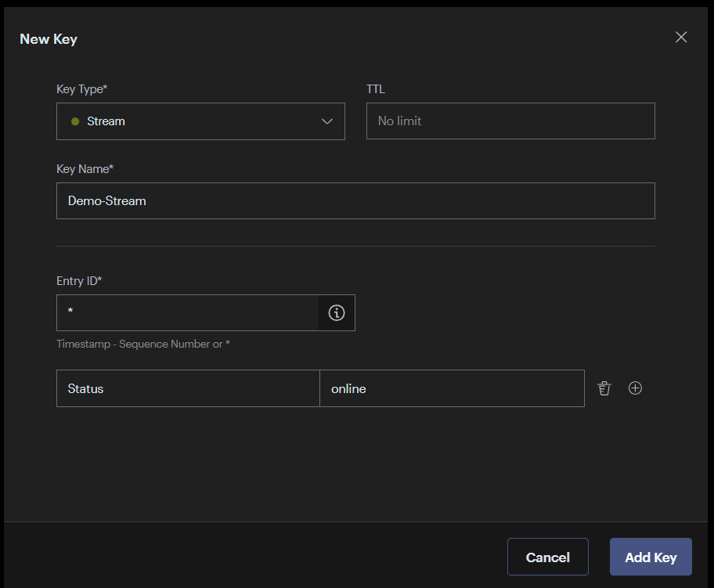Image resolution: width=714 pixels, height=588 pixels.
Task: Focus the TTL field showing No limit
Action: pos(510,121)
